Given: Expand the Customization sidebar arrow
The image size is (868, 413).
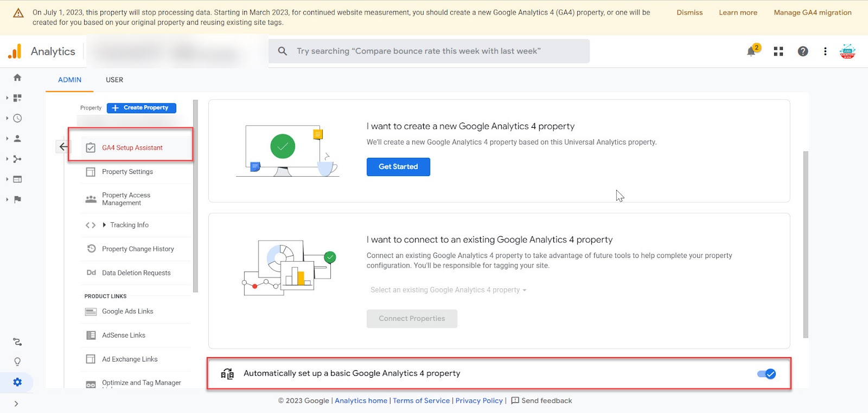Looking at the screenshot, I should click(x=7, y=98).
